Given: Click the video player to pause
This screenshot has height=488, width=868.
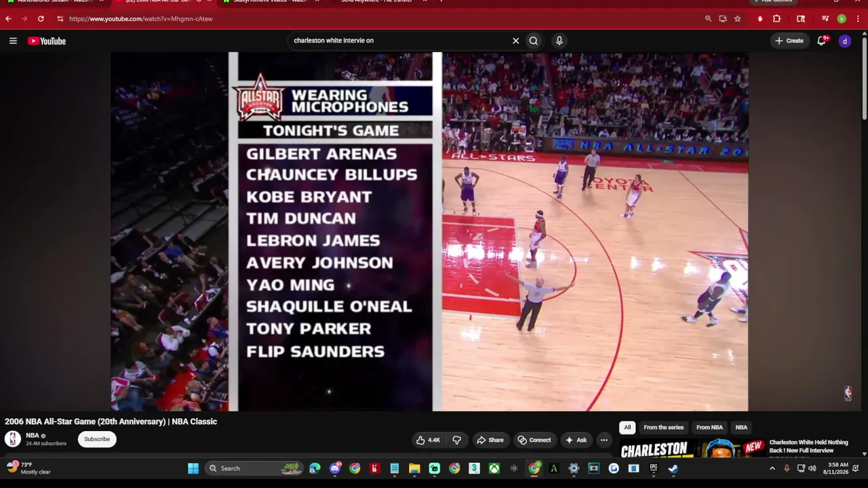Looking at the screenshot, I should 430,232.
